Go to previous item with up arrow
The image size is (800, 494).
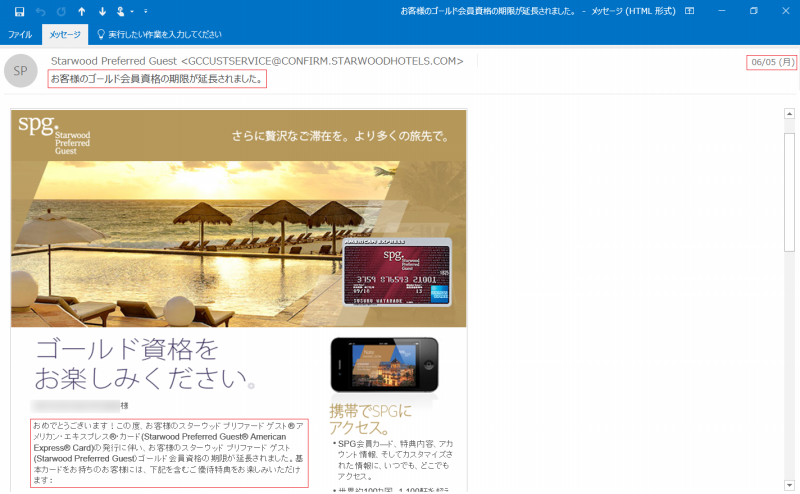pos(82,11)
